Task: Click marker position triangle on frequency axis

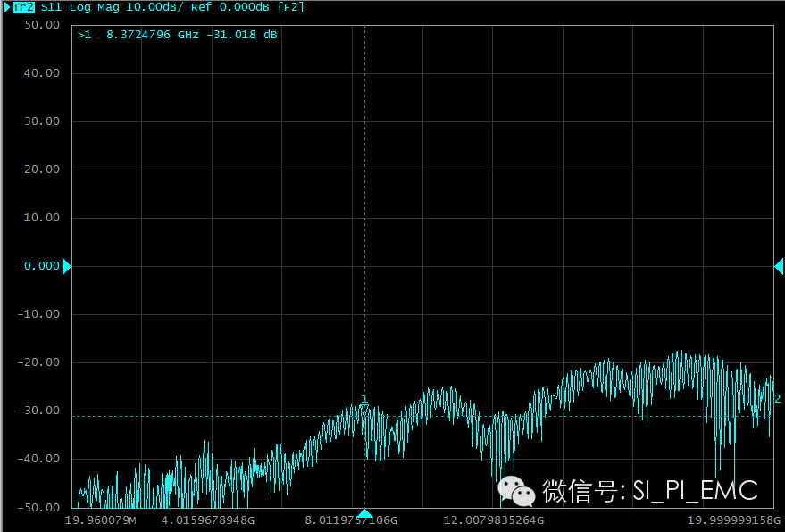Action: tap(364, 513)
